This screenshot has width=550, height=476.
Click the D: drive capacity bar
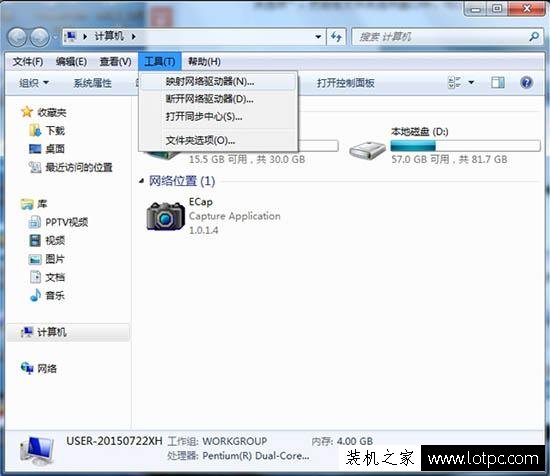coord(465,146)
